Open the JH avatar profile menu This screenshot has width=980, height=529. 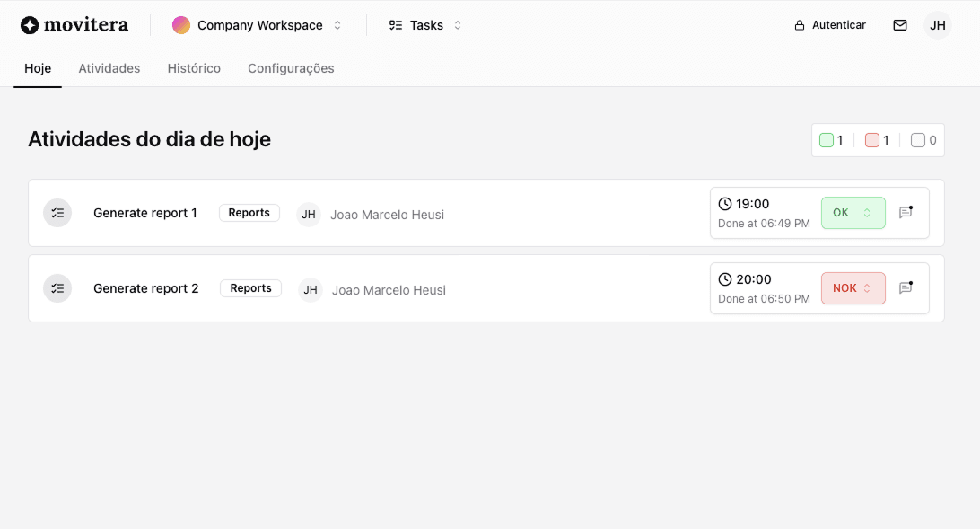[937, 25]
